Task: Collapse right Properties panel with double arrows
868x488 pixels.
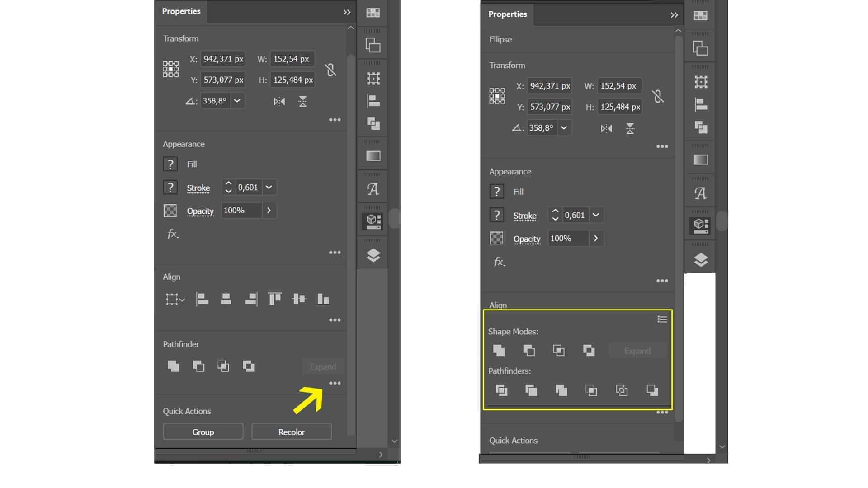Action: [x=674, y=15]
